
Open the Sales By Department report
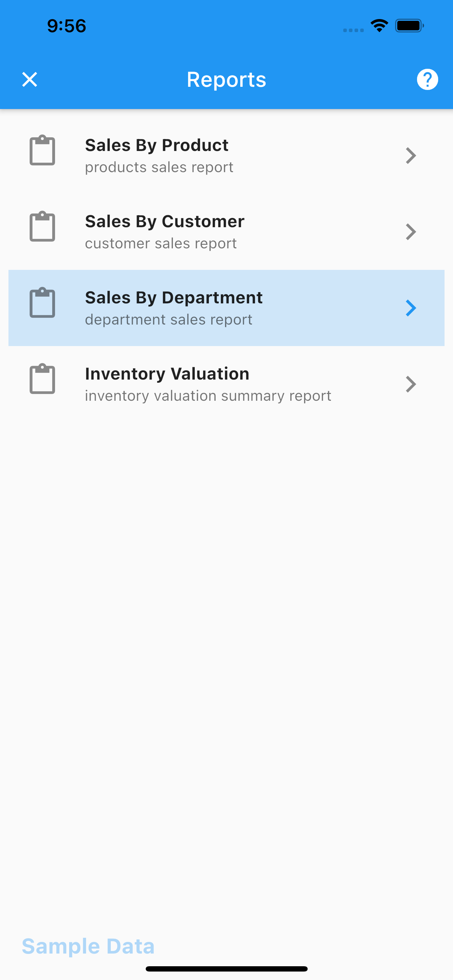point(226,308)
